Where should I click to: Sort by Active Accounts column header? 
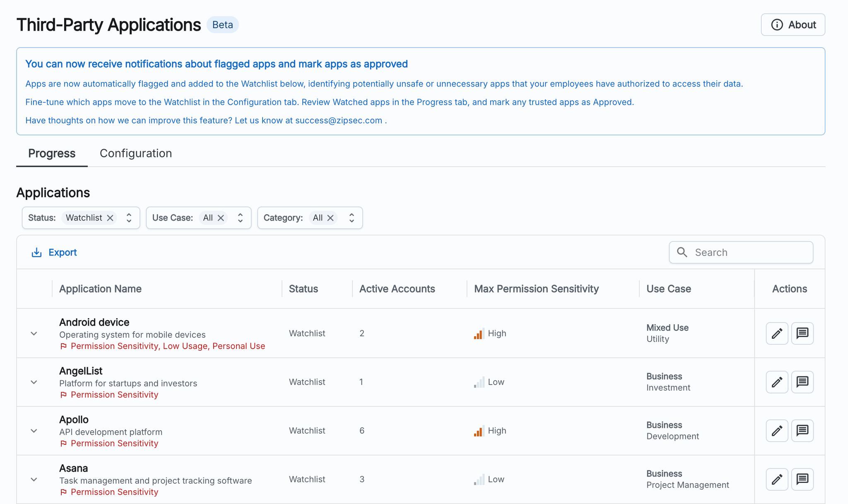click(x=397, y=289)
